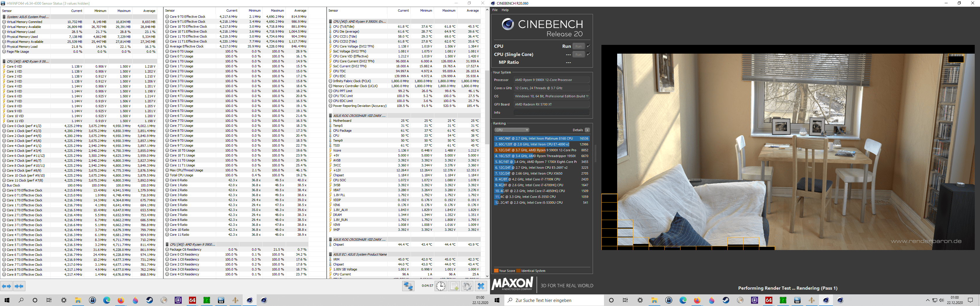Toggle the CPU test checkbox in Cinebench
980x306 pixels.
588,46
